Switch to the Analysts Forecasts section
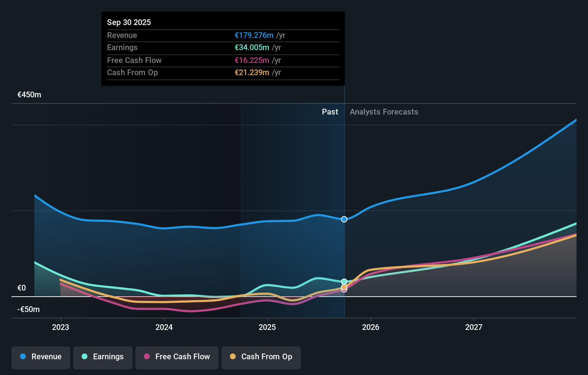This screenshot has height=375, width=588. point(384,112)
